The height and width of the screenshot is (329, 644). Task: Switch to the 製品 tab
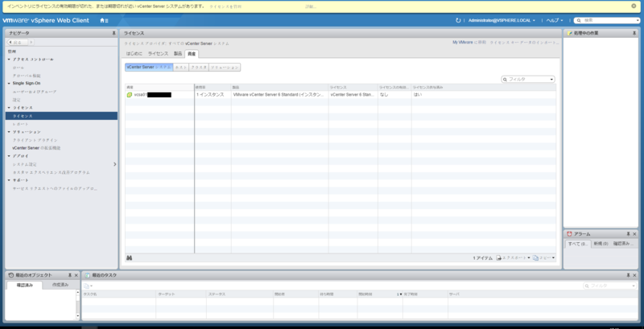[178, 54]
